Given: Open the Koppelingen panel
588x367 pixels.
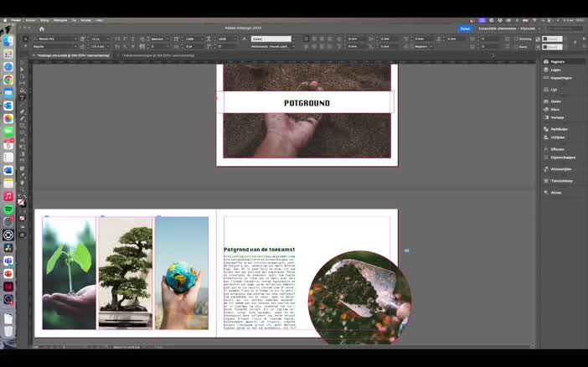Looking at the screenshot, I should 560,78.
